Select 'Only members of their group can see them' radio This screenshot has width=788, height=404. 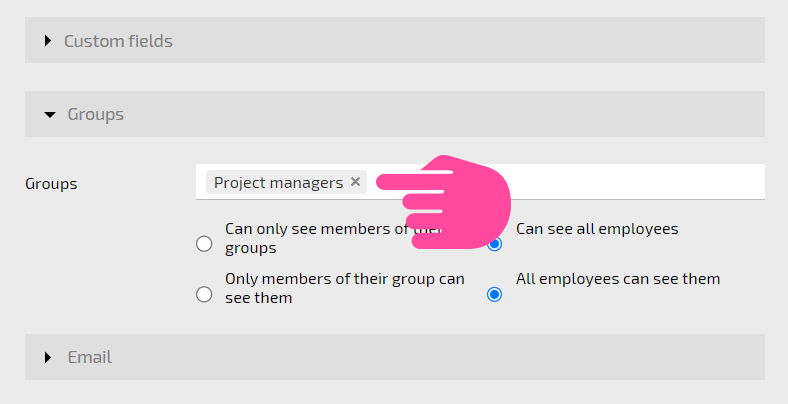pos(204,294)
